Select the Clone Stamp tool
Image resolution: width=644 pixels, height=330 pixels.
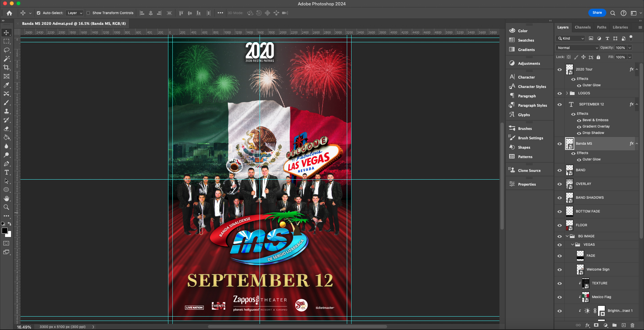[6, 111]
